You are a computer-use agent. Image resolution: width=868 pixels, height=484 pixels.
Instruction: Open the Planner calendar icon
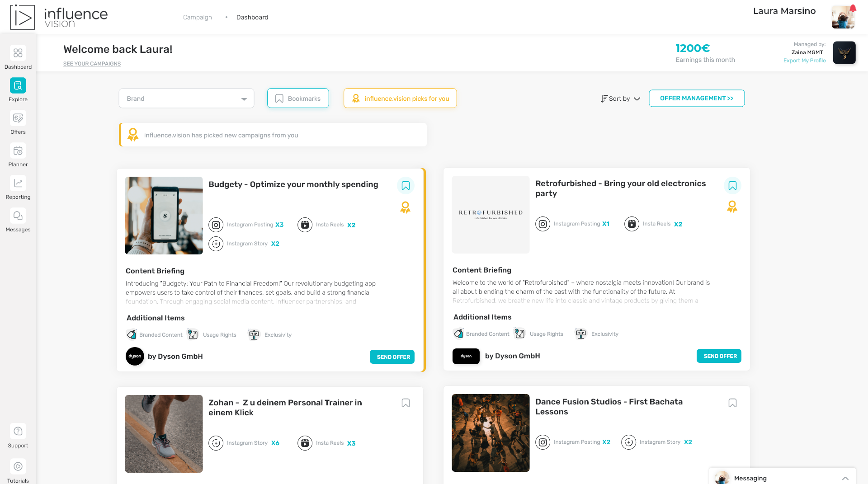click(18, 151)
